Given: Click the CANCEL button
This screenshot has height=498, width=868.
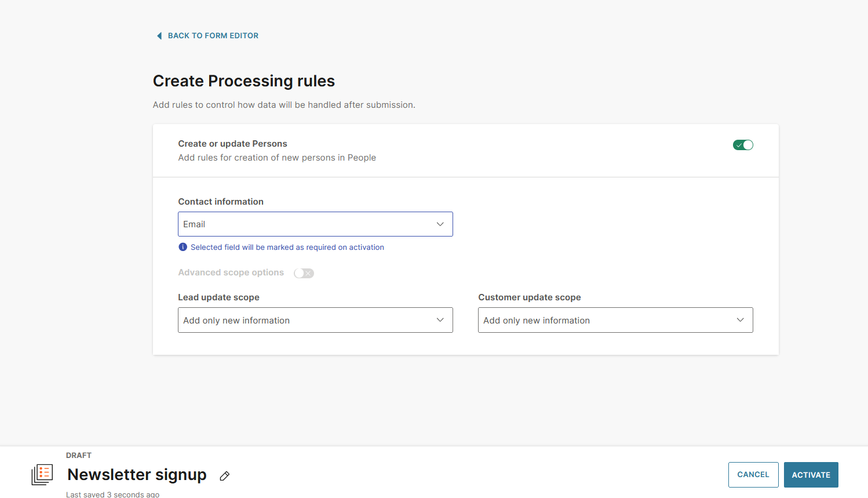Looking at the screenshot, I should point(753,475).
